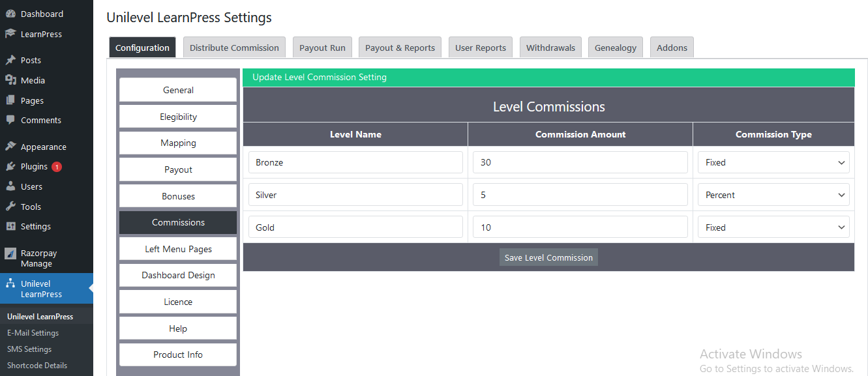Select the Posts icon in the admin sidebar
This screenshot has height=376, width=868.
13,59
